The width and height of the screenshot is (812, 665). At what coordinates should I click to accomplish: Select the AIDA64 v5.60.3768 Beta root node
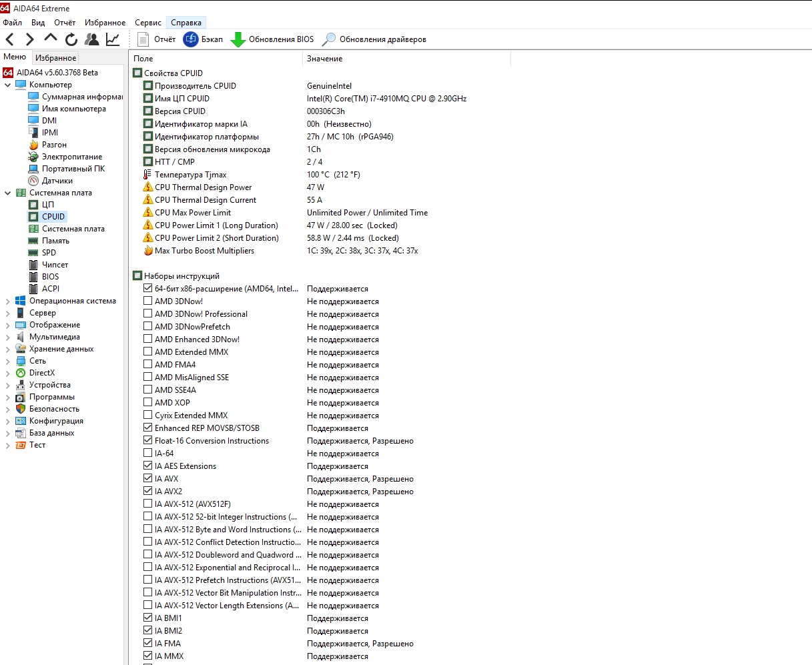(x=50, y=73)
